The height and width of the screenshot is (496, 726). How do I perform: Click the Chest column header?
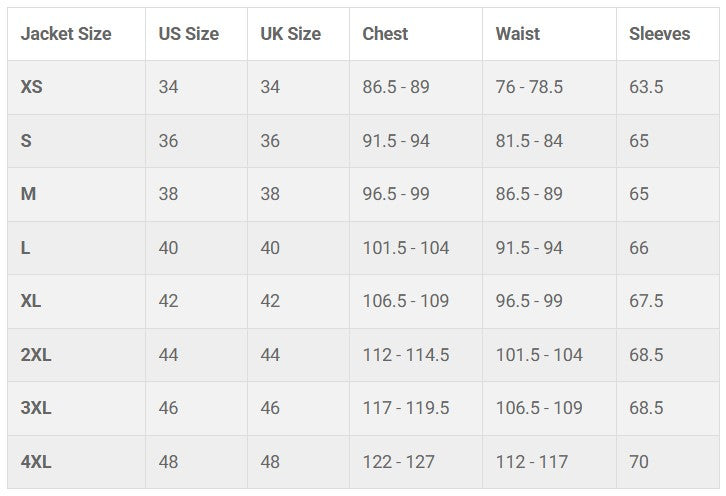coord(385,34)
